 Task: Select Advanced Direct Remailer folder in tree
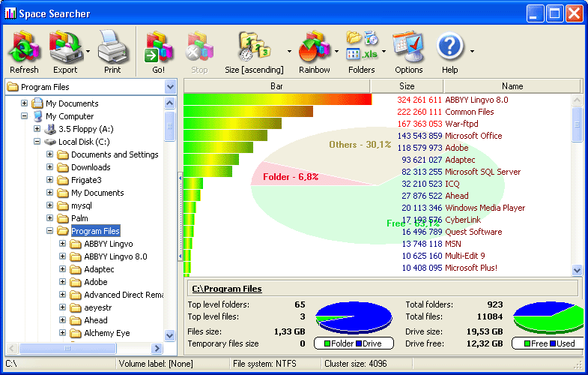[124, 295]
